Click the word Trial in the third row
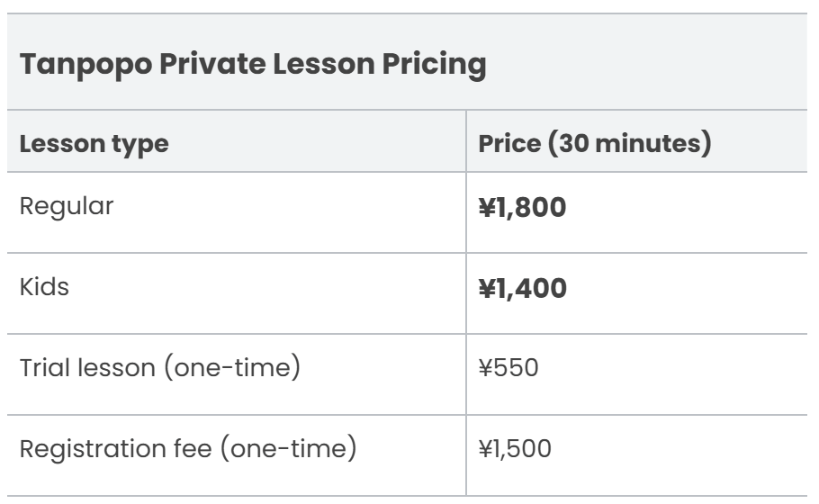The image size is (819, 504). click(x=42, y=367)
